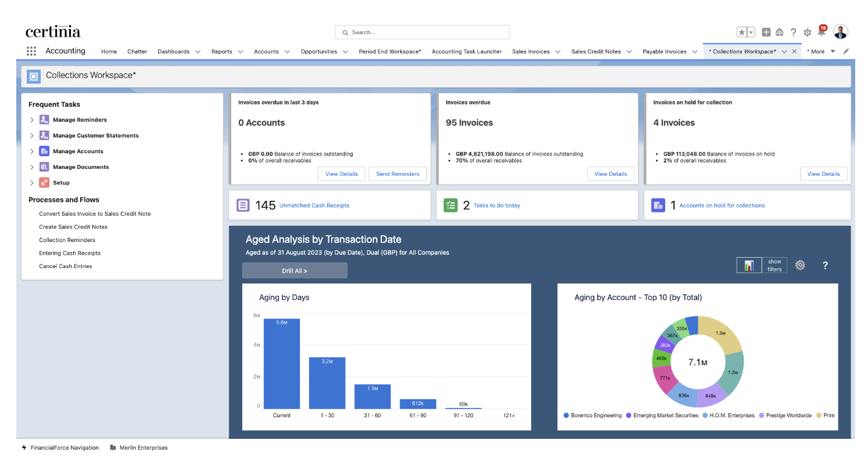Click the Aged Analysis help question mark
The image size is (868, 462).
[825, 265]
